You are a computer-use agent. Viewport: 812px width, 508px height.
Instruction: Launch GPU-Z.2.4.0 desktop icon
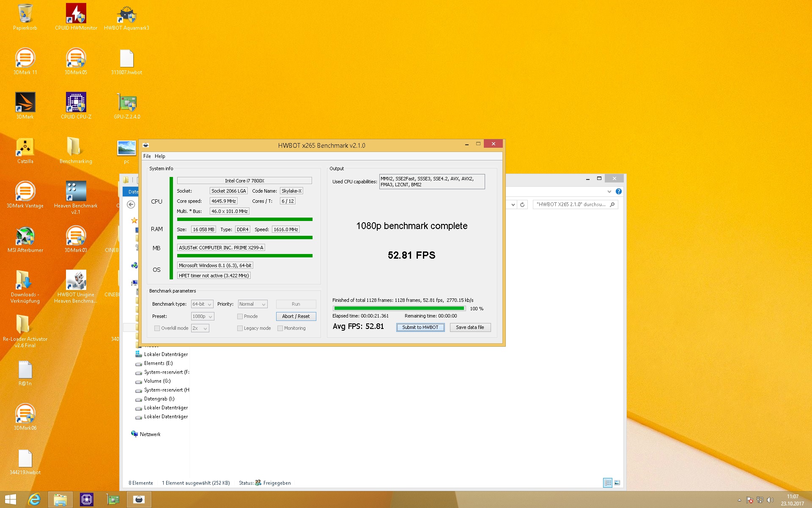(126, 106)
